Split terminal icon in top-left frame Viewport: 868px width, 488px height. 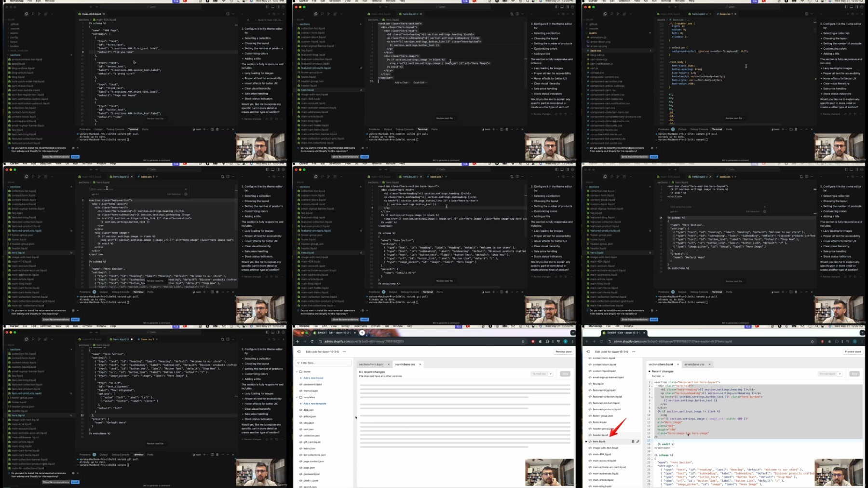pyautogui.click(x=212, y=129)
